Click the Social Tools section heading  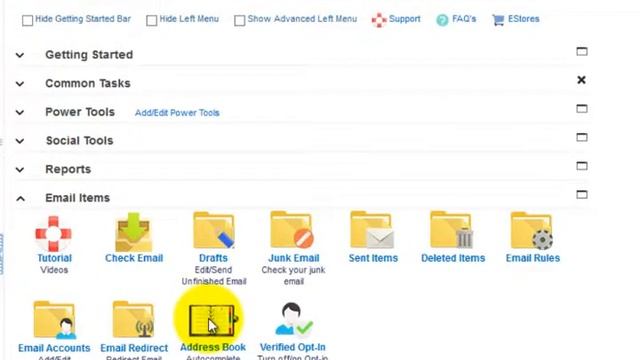(x=80, y=140)
